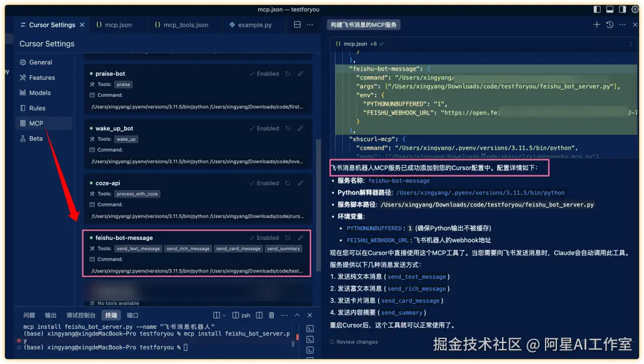
Task: Click the process_with_coze tool tag
Action: (x=137, y=193)
